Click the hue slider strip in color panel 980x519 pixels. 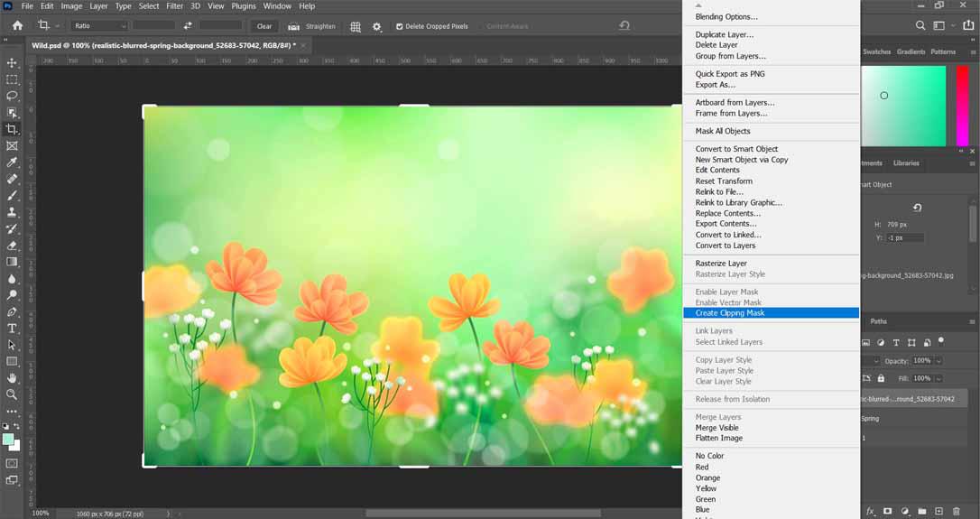pyautogui.click(x=962, y=106)
